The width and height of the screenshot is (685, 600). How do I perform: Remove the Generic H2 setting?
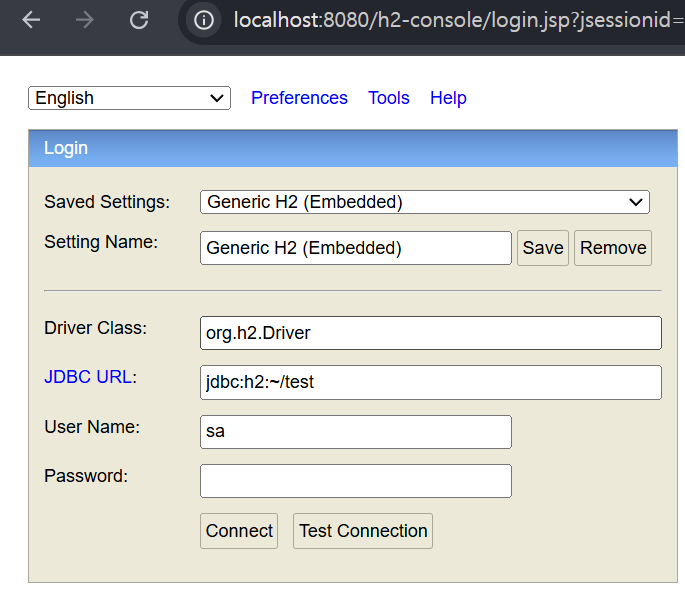tap(612, 248)
